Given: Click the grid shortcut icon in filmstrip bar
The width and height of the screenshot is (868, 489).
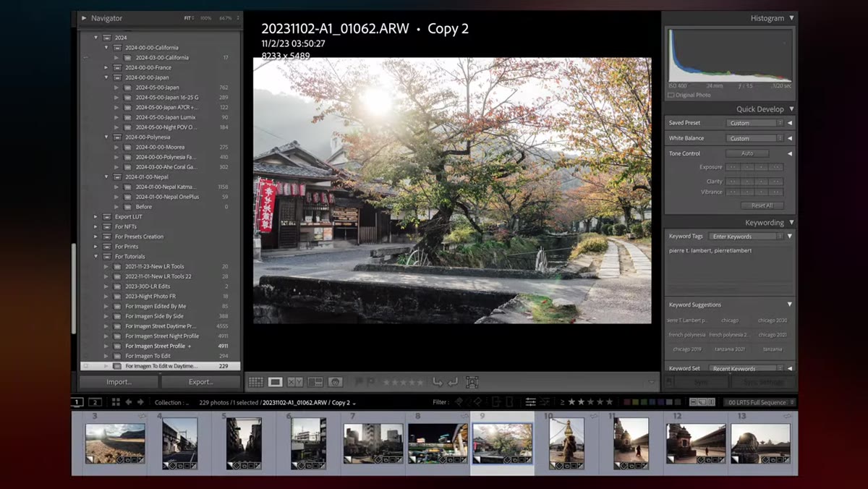Looking at the screenshot, I should point(116,402).
